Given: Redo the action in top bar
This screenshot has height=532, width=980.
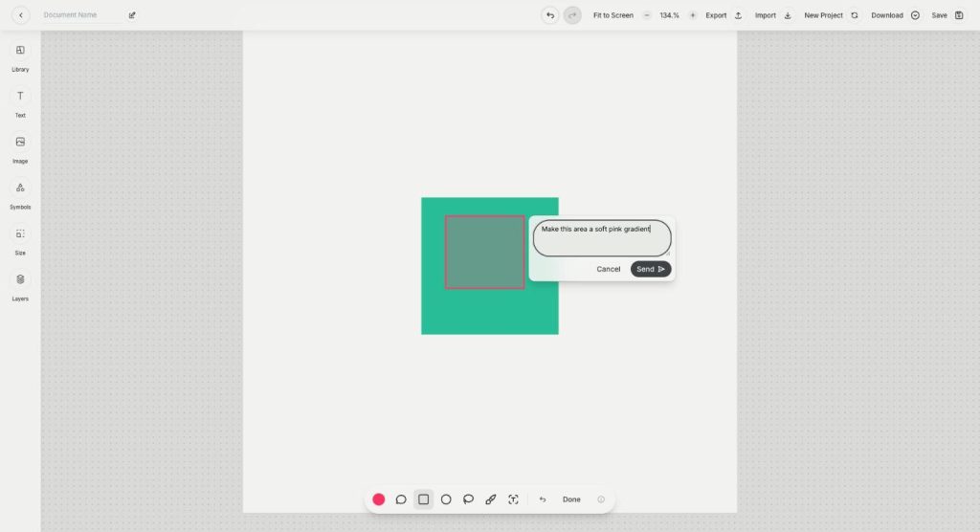Looking at the screenshot, I should tap(572, 15).
